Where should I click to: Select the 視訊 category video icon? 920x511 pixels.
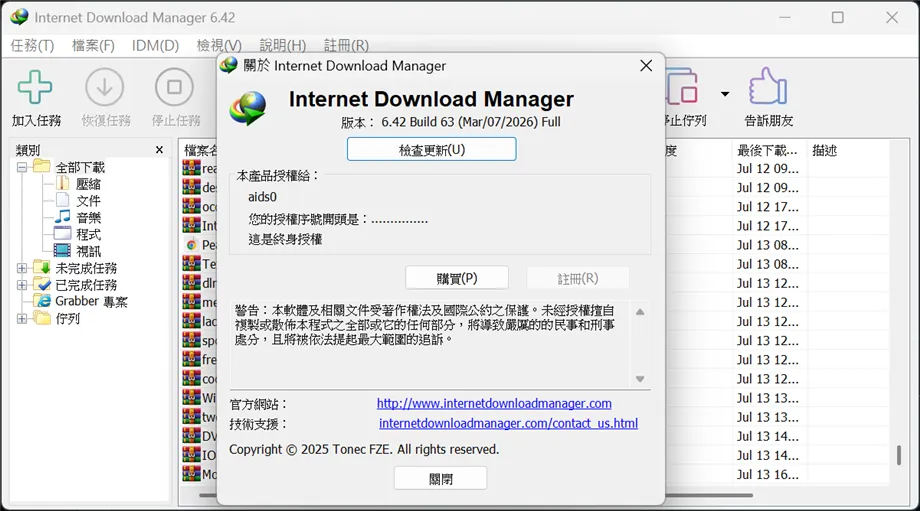pyautogui.click(x=62, y=251)
